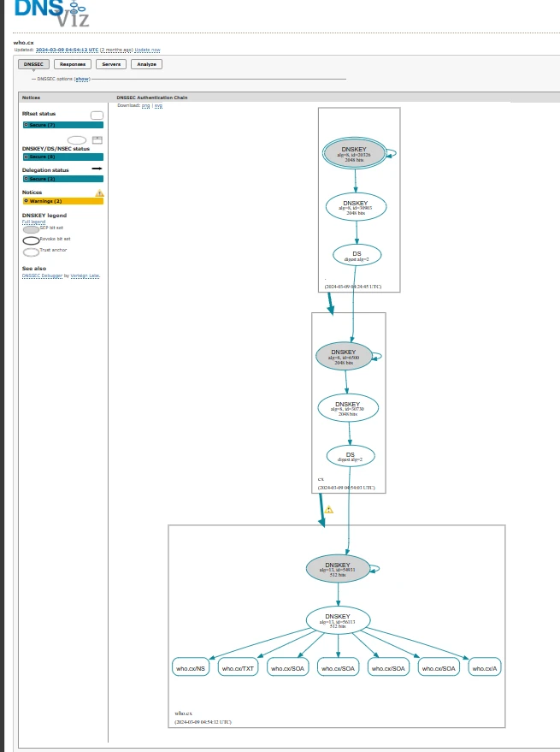Select the root DNSKEY node id=20326

click(x=355, y=153)
